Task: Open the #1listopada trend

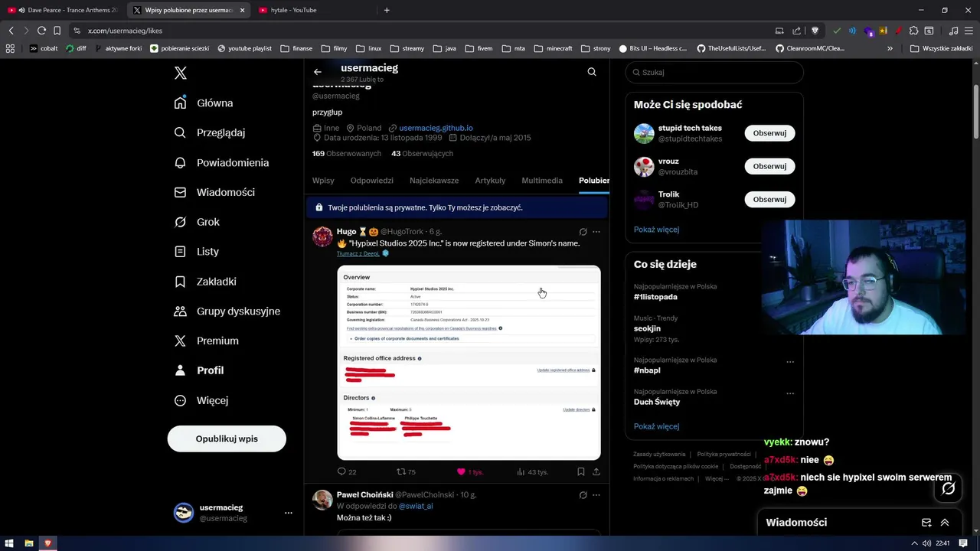Action: point(655,297)
